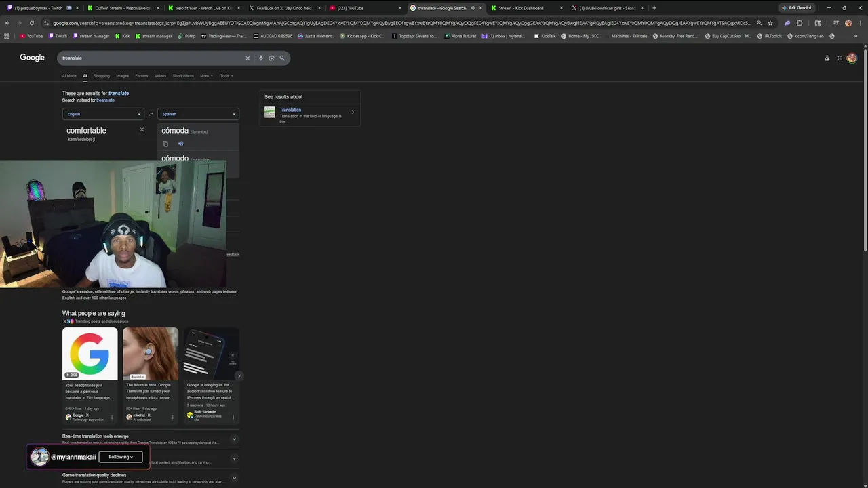Open Google account profile picture
The height and width of the screenshot is (488, 868).
pyautogui.click(x=852, y=58)
